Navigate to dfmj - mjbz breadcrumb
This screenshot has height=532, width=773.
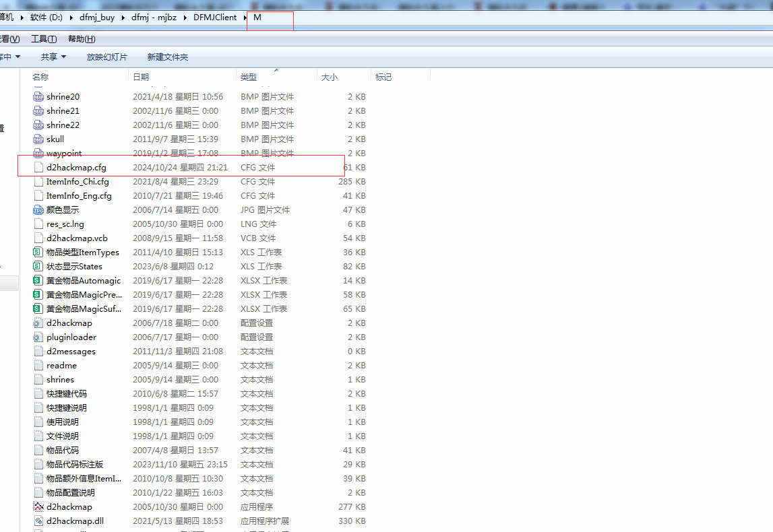154,18
